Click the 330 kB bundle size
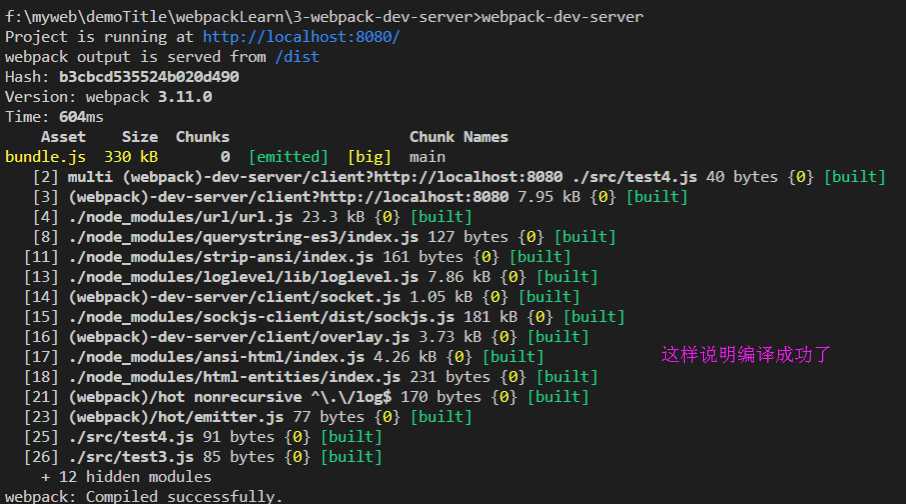The height and width of the screenshot is (504, 906). (131, 157)
